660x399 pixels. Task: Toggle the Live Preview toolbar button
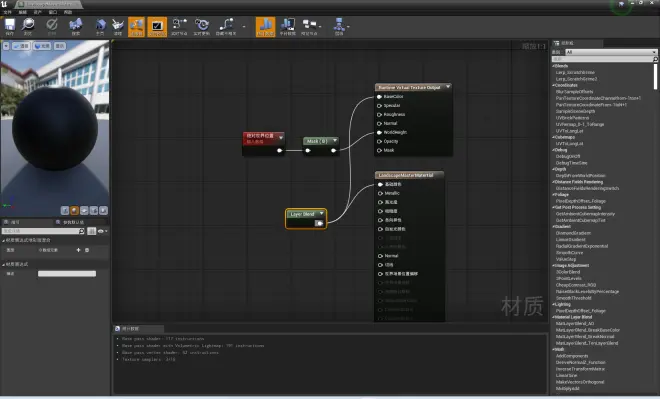pyautogui.click(x=157, y=27)
